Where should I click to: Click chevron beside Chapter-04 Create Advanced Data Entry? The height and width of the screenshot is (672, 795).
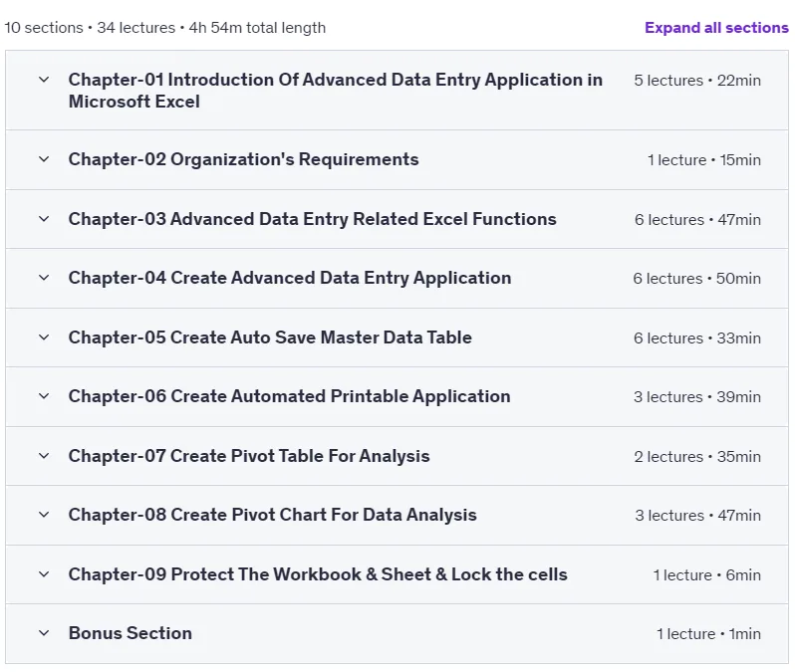[44, 278]
